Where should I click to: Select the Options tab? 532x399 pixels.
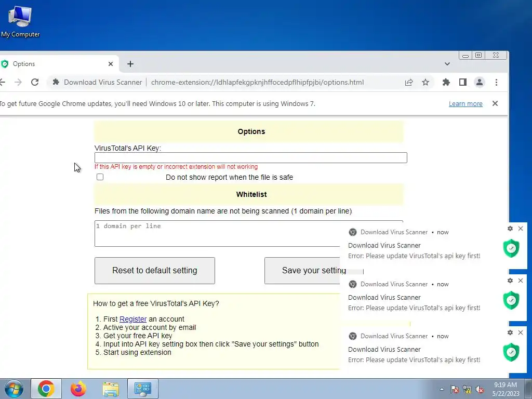click(58, 64)
